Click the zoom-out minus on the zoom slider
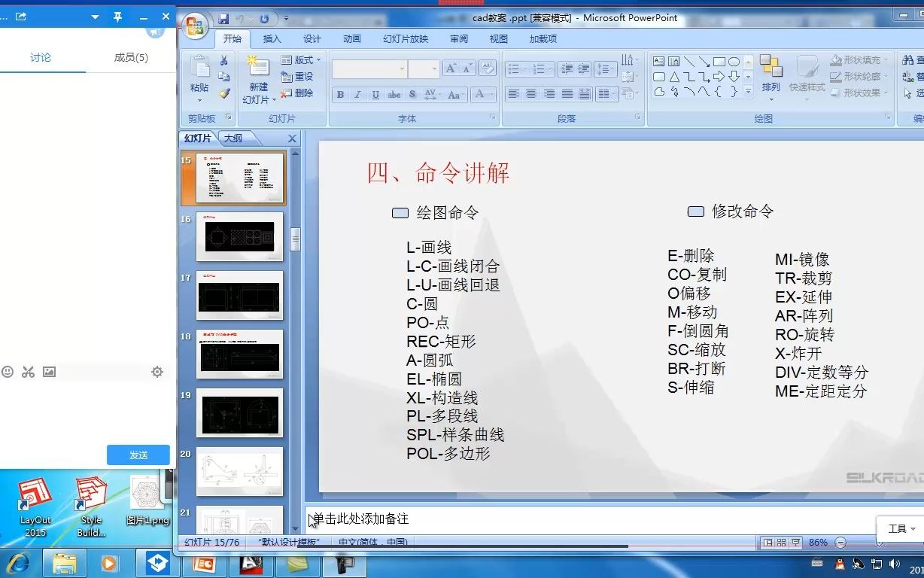924x578 pixels. click(840, 541)
